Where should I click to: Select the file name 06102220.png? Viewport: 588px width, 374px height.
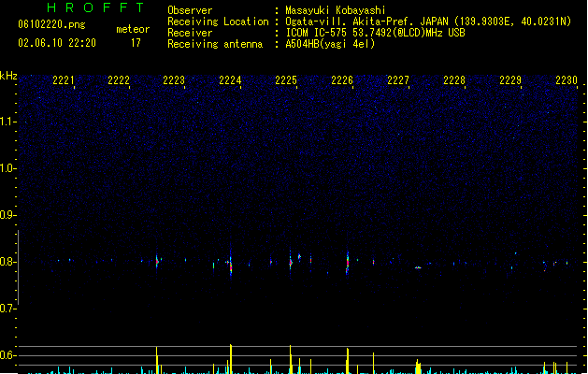51,24
